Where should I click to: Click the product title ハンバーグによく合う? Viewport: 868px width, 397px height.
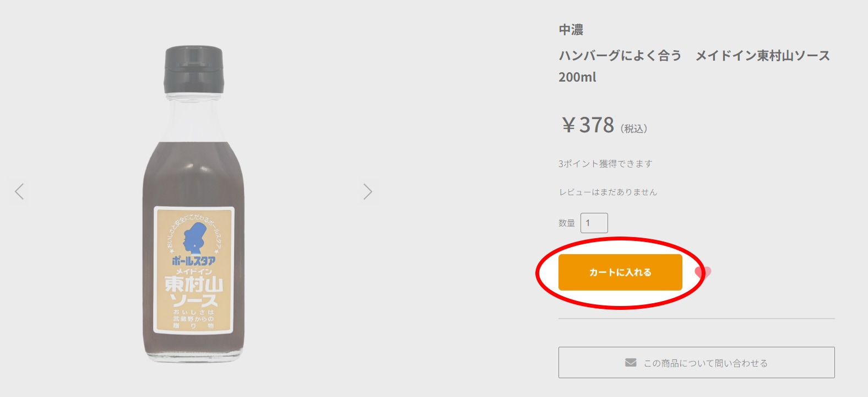click(x=620, y=56)
